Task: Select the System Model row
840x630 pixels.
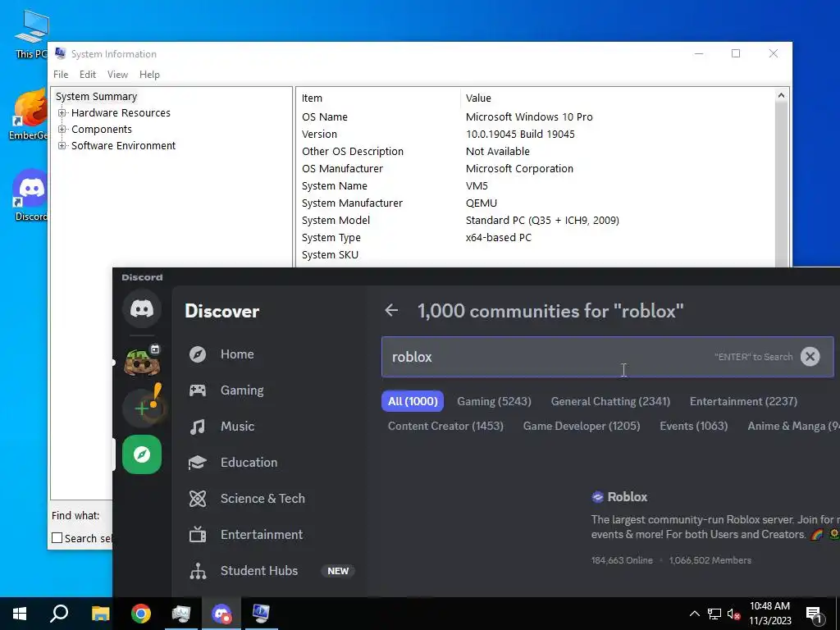Action: [536, 220]
